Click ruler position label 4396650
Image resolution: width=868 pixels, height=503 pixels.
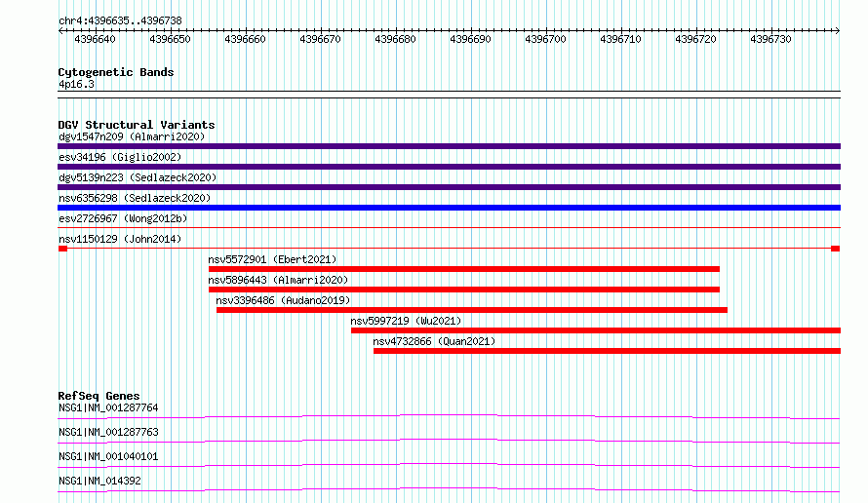click(x=170, y=39)
